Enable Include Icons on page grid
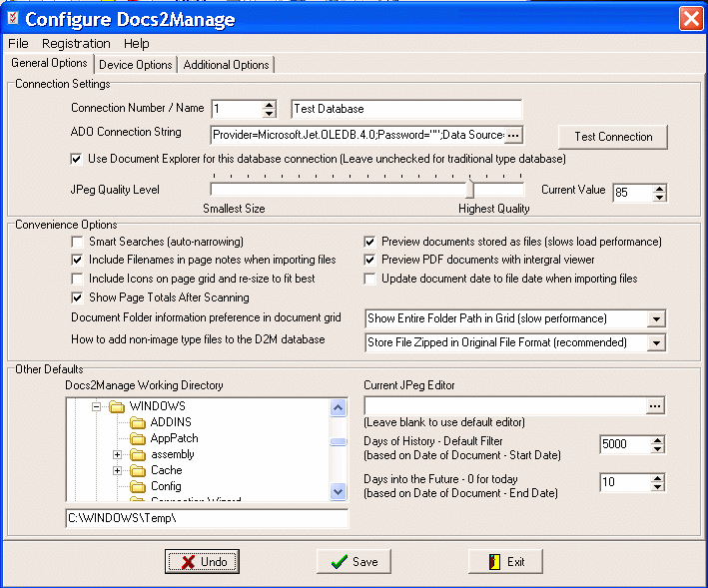708x588 pixels. (77, 279)
